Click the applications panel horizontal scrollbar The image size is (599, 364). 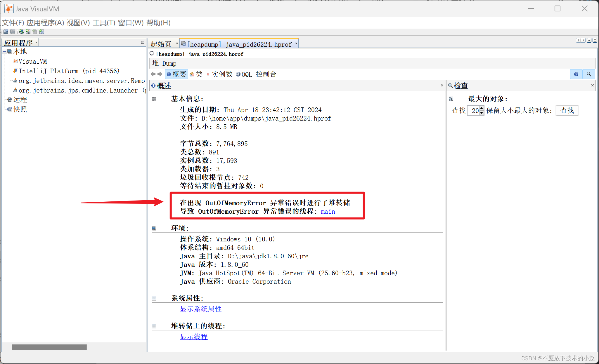49,347
